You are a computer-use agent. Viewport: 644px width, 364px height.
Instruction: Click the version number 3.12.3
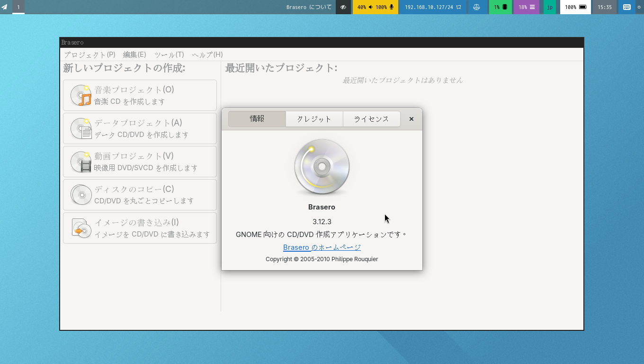tap(322, 222)
